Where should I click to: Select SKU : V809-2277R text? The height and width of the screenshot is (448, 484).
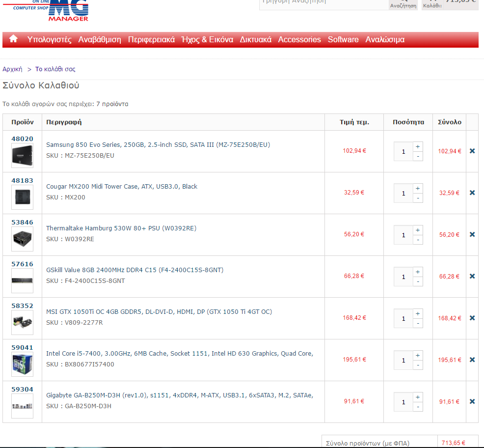point(75,322)
